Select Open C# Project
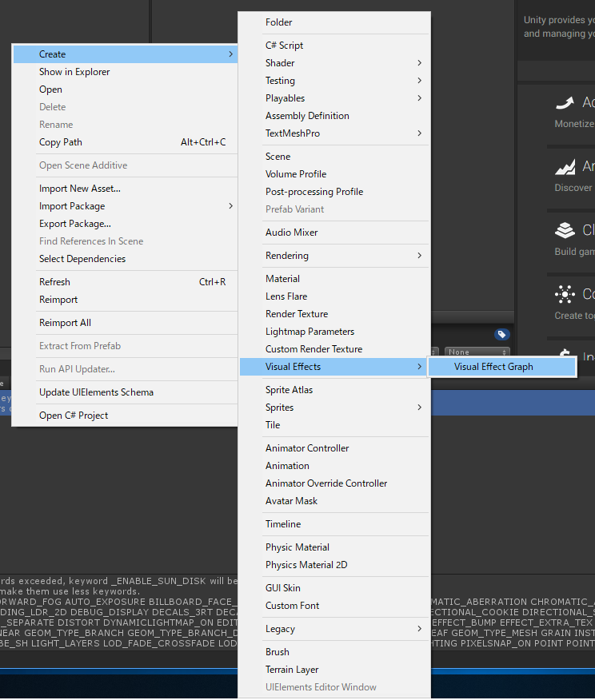The image size is (595, 700). click(x=125, y=416)
